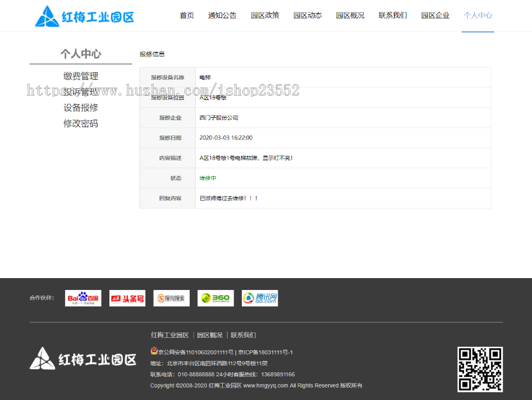Open the 腾讯网 QQ.com partner logo
Viewport: 532px width, 400px height.
pyautogui.click(x=259, y=298)
